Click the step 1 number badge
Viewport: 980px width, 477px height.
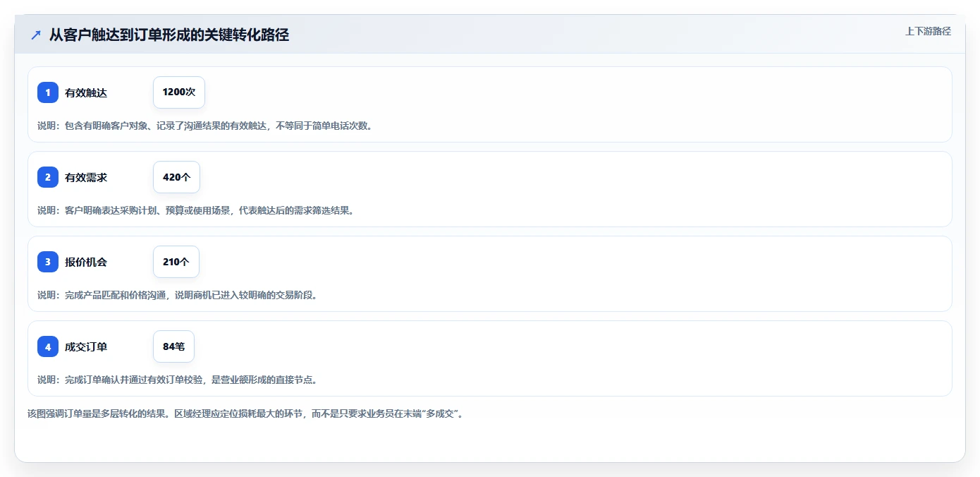(48, 92)
